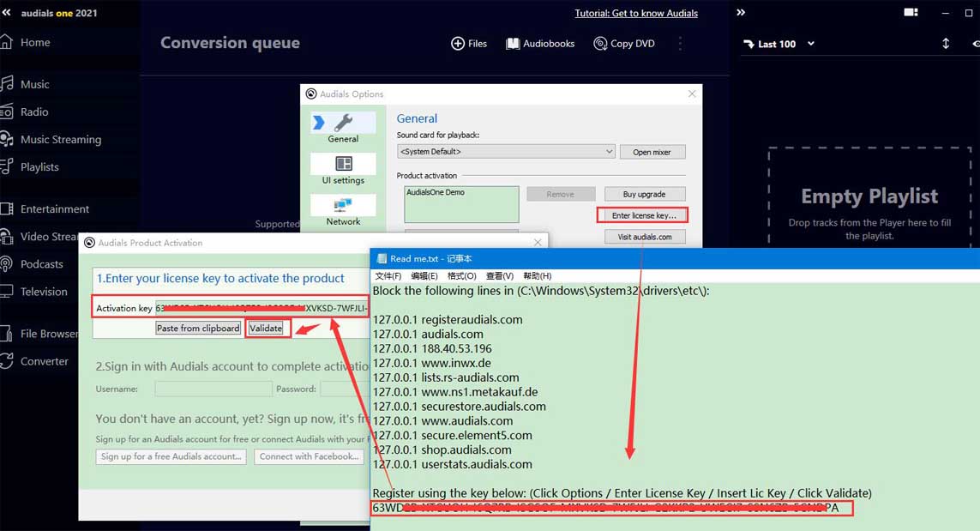Viewport: 980px width, 531px height.
Task: Click Visit audials.com button
Action: pyautogui.click(x=645, y=237)
